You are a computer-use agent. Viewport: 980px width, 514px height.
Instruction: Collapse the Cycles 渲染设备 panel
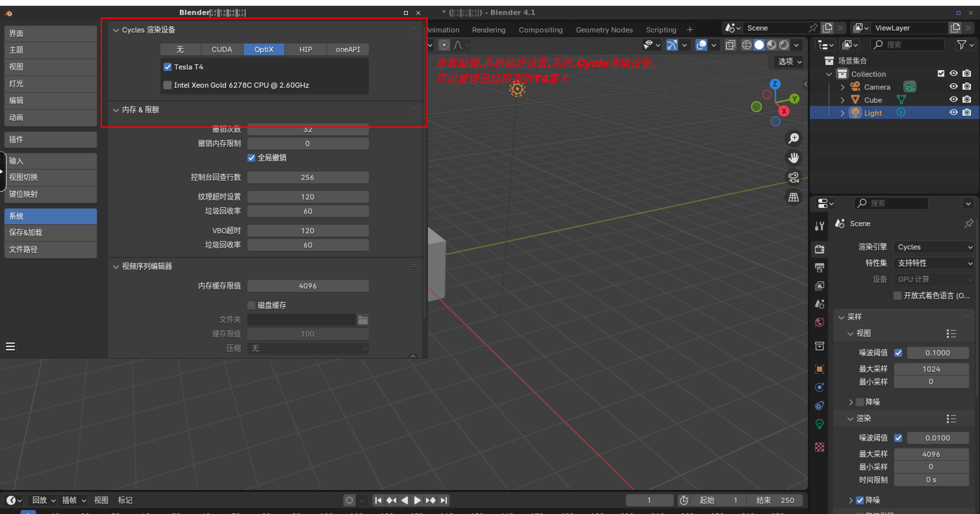[116, 30]
